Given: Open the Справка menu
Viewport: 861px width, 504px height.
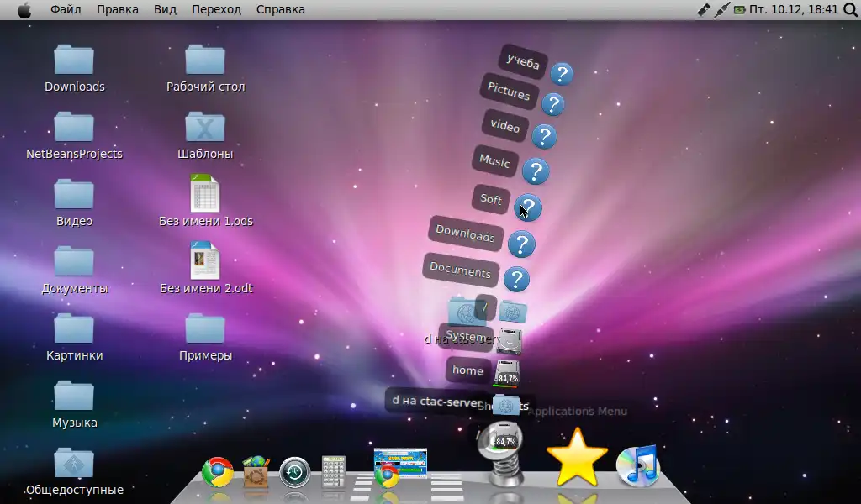Looking at the screenshot, I should point(280,10).
